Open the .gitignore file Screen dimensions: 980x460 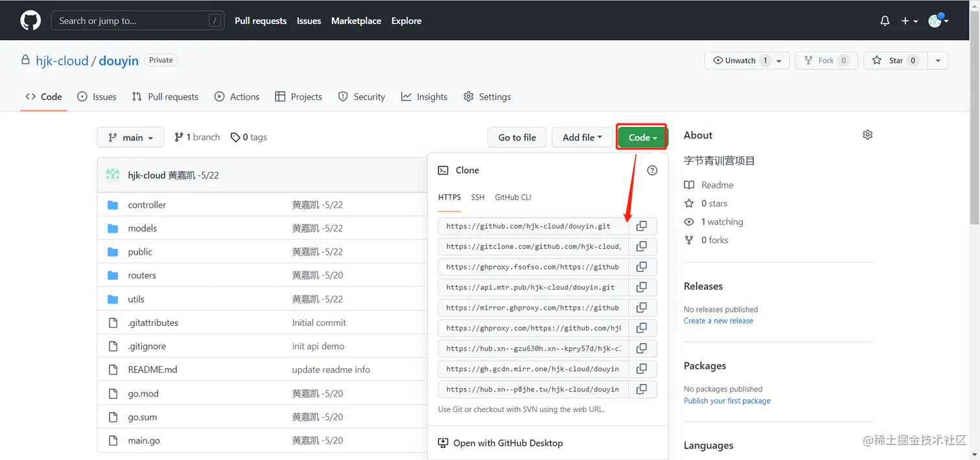pyautogui.click(x=146, y=346)
